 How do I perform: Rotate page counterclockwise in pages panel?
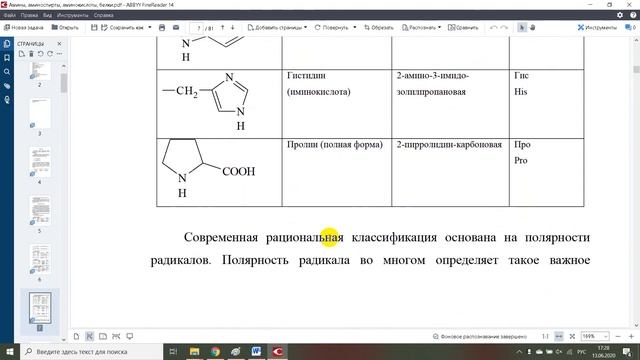coord(40,54)
